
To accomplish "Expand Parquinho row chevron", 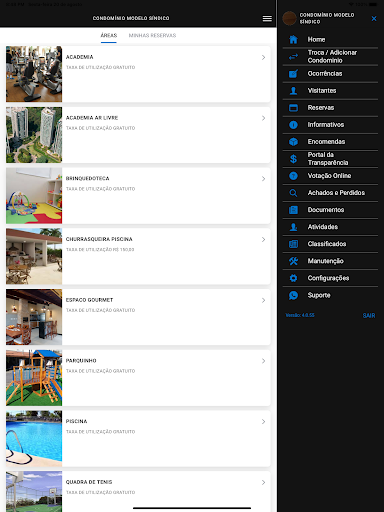I will coord(263,361).
